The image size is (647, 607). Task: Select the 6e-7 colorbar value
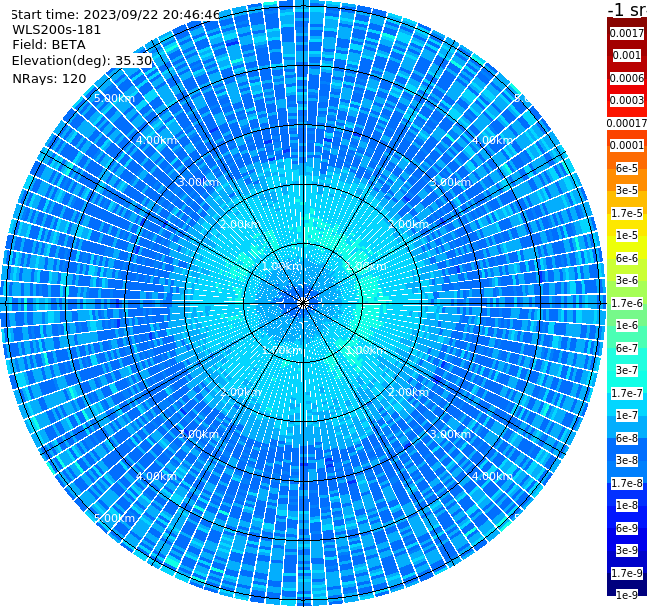(627, 348)
